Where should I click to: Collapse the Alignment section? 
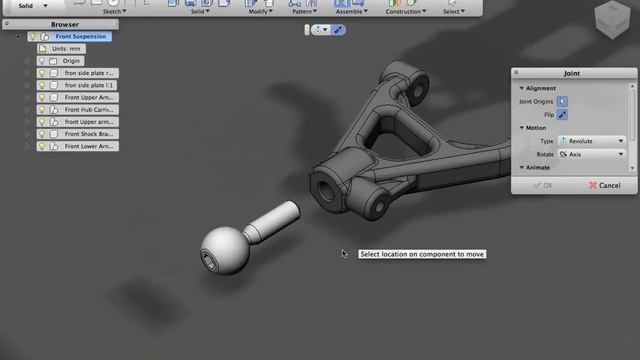[x=522, y=88]
